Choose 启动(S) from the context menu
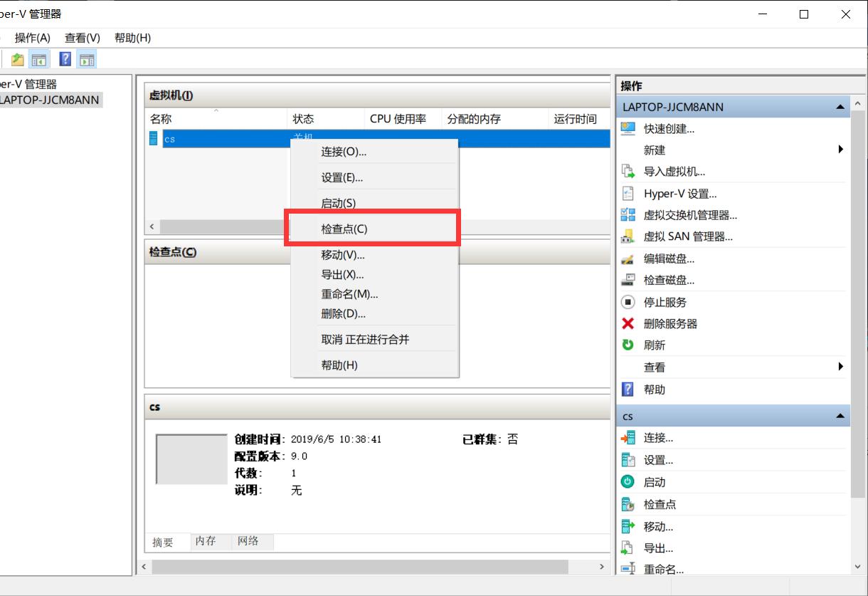The width and height of the screenshot is (868, 596). coord(375,203)
